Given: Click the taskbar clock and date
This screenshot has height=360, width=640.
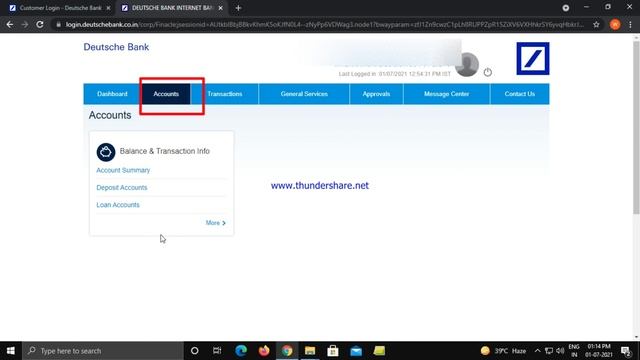Looking at the screenshot, I should 599,351.
